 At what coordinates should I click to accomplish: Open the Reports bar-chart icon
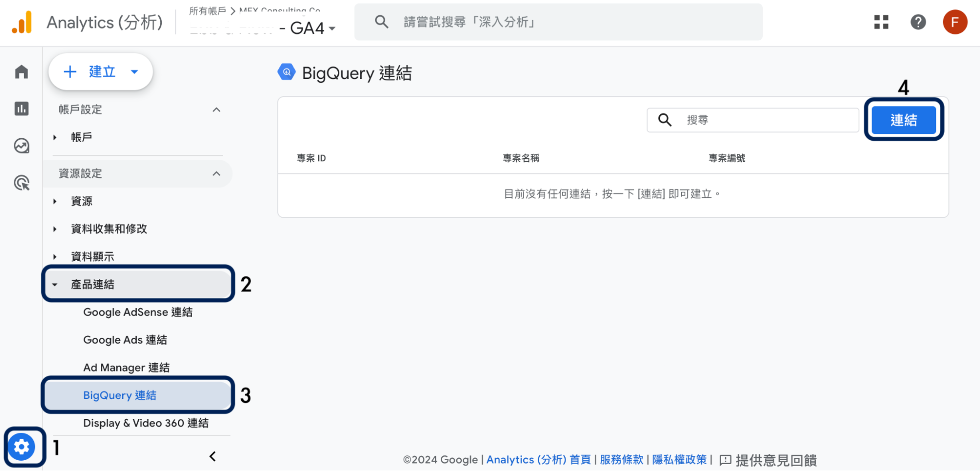click(x=22, y=108)
